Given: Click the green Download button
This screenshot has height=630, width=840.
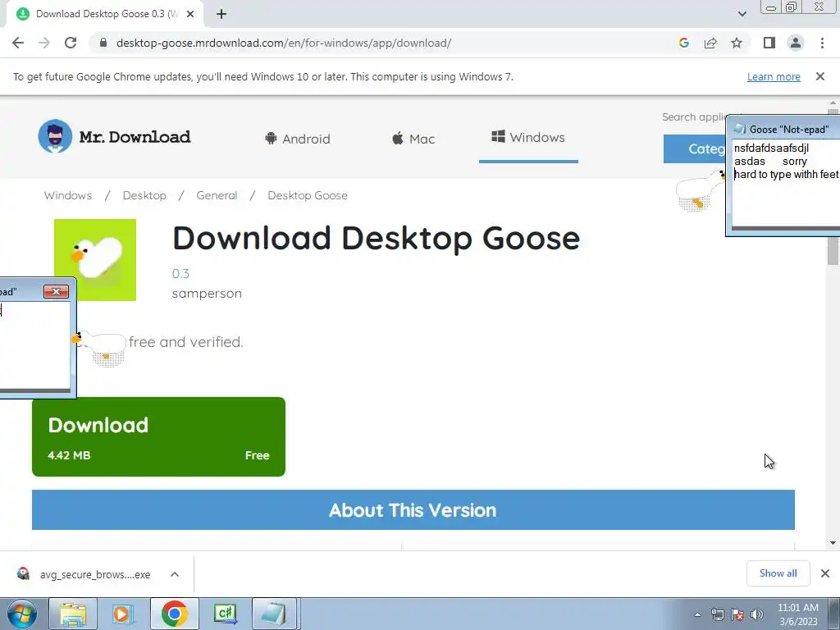Looking at the screenshot, I should 158,436.
